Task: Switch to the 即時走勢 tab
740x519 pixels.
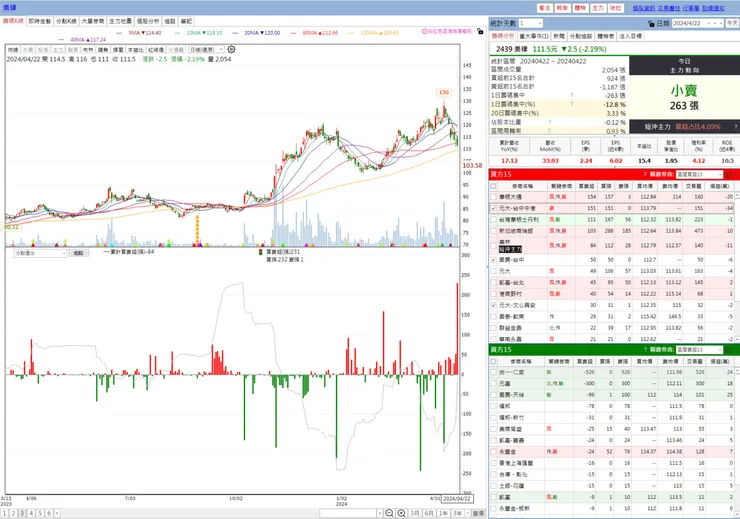Action: click(40, 21)
